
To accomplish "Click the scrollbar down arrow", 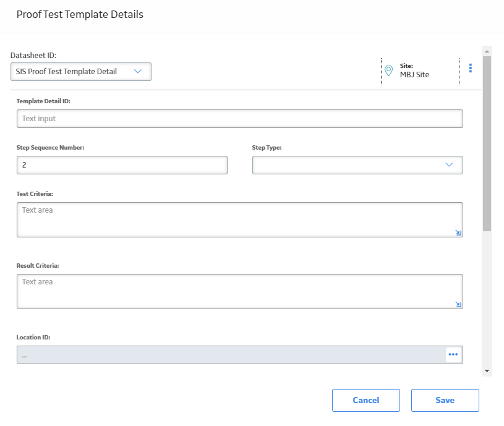I will pyautogui.click(x=487, y=371).
